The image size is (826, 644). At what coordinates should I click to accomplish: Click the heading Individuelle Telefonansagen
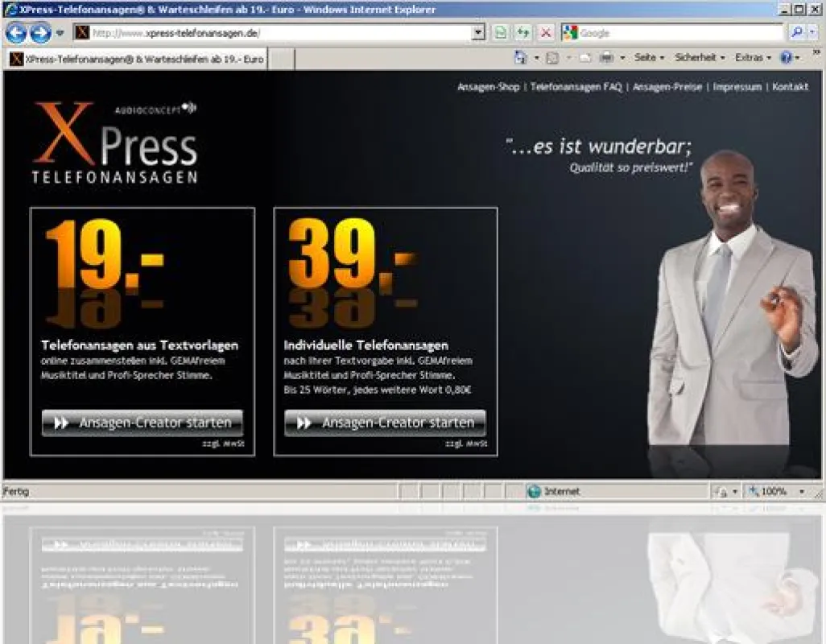point(366,345)
